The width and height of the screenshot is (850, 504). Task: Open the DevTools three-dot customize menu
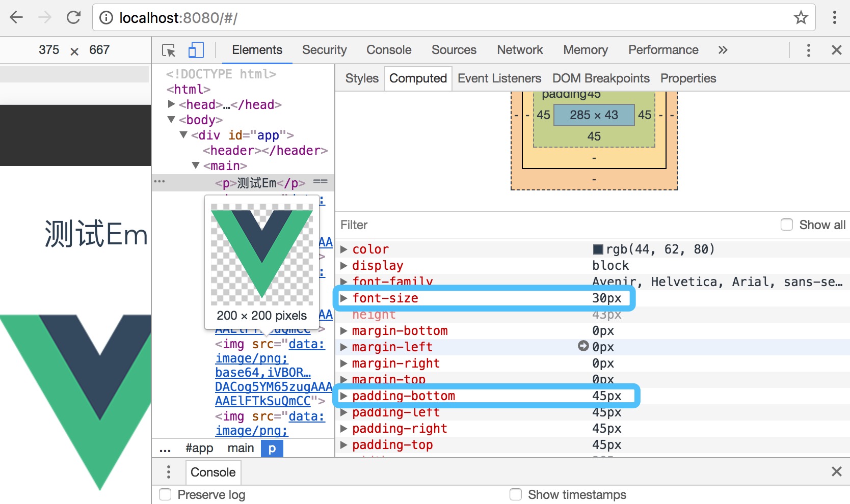pyautogui.click(x=808, y=50)
